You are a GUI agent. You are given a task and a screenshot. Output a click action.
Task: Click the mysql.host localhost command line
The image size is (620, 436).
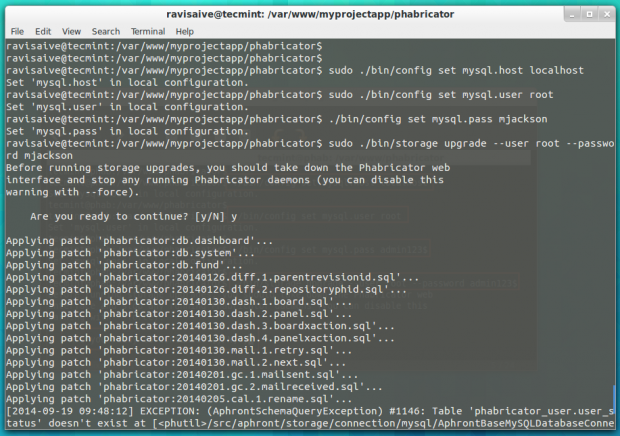pos(295,70)
